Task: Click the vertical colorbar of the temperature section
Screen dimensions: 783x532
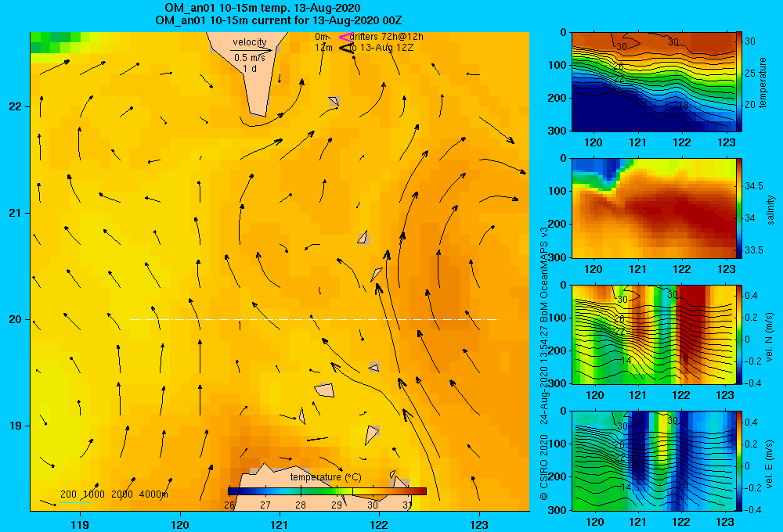Action: tap(738, 82)
